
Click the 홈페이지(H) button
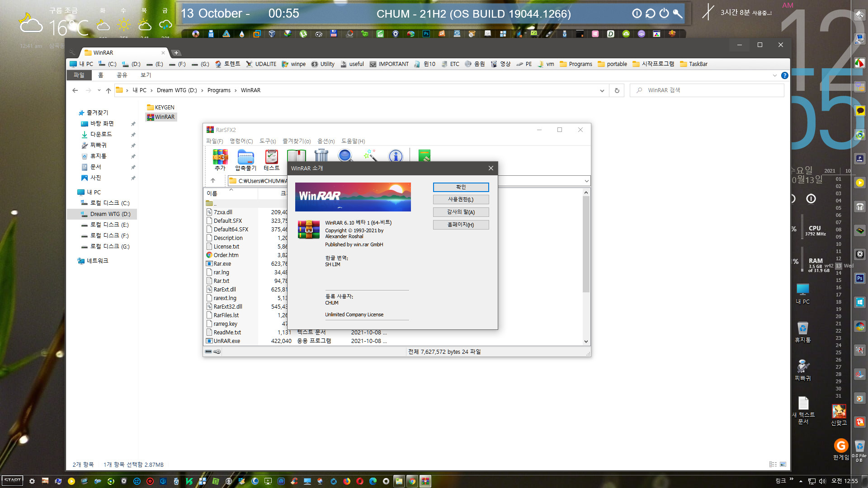tap(461, 225)
